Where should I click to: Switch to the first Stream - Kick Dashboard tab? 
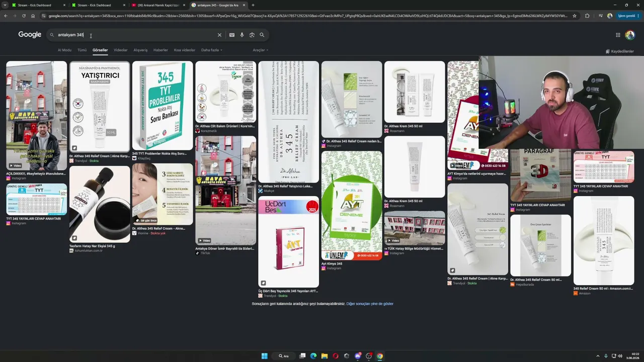point(39,5)
